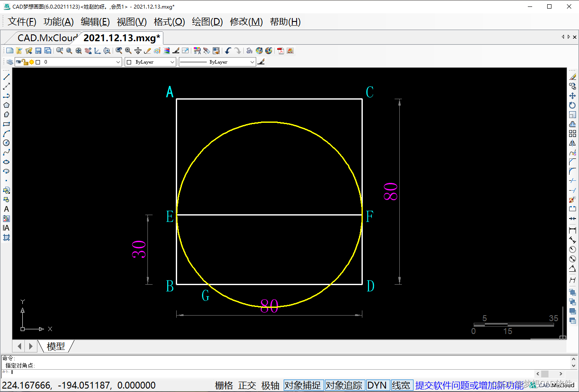Open the 格式(O) menu
Screen dimensions: 579x392
[169, 21]
